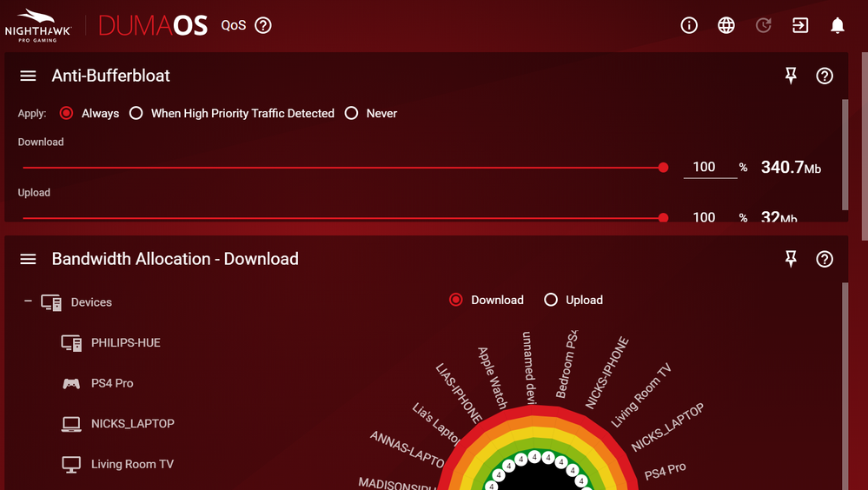Select Always for Anti-Bufferbloat apply
This screenshot has height=490, width=868.
tap(66, 114)
